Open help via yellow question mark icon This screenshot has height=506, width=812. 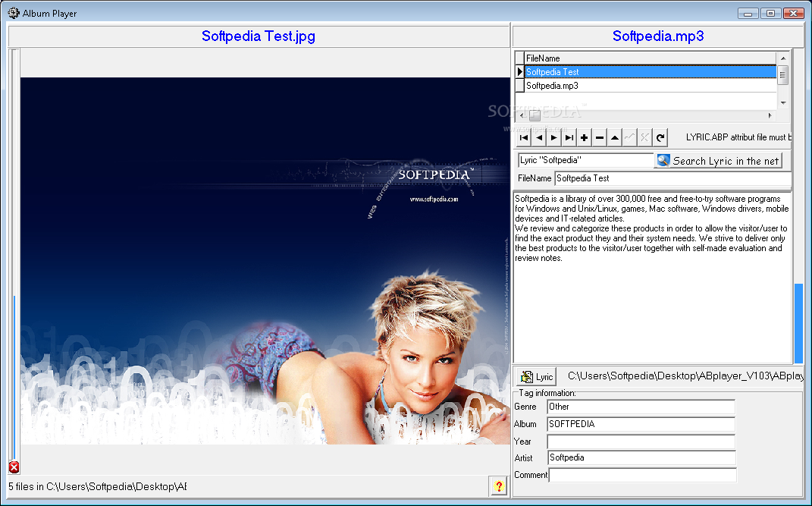click(x=498, y=486)
